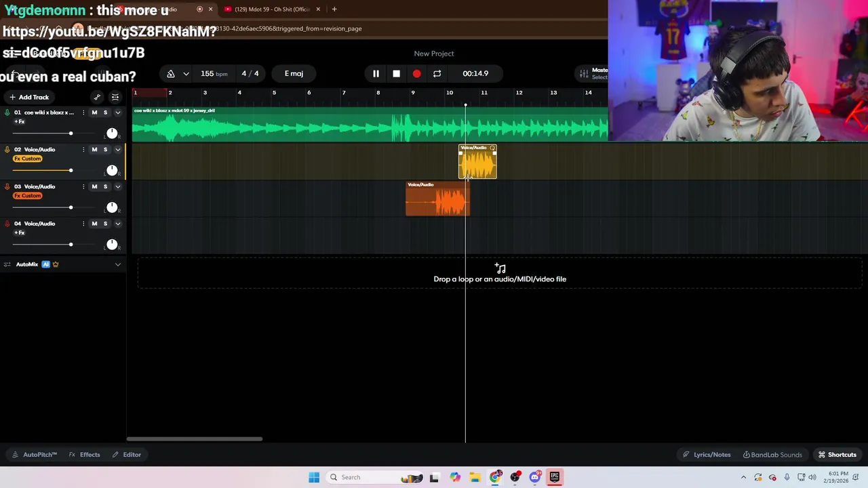Solo track 02 Voice/Audio
This screenshot has width=868, height=488.
click(105, 149)
